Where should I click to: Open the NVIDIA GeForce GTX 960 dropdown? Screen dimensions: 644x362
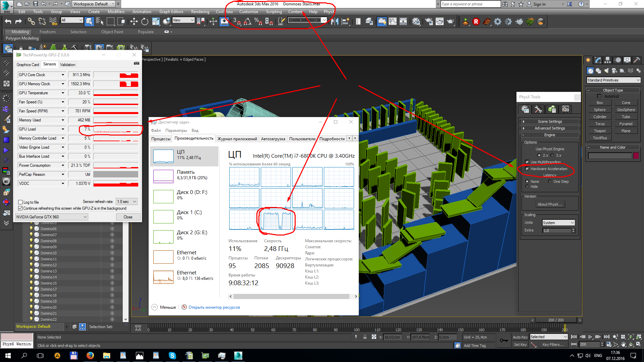point(52,217)
